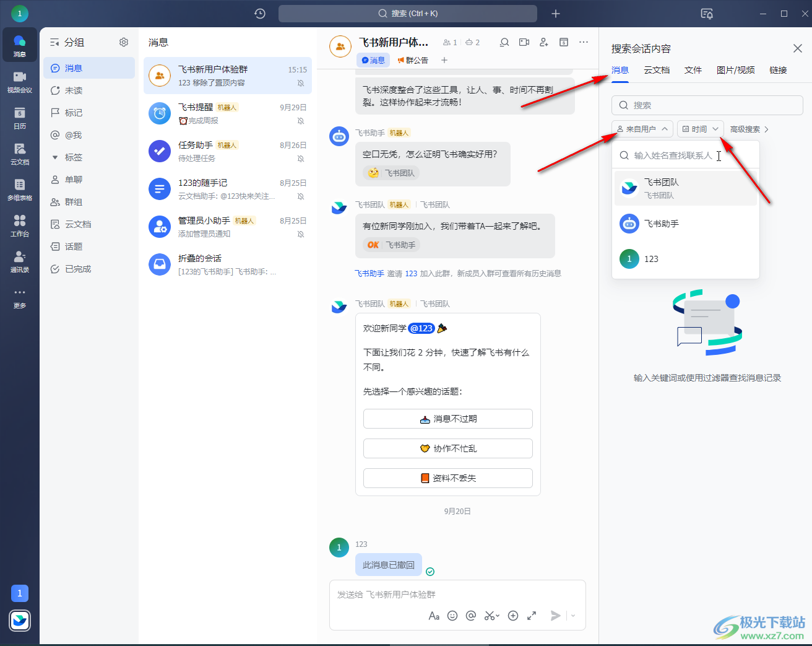Click the 飞书助手 link in join notice
The image size is (812, 646).
[x=369, y=273]
